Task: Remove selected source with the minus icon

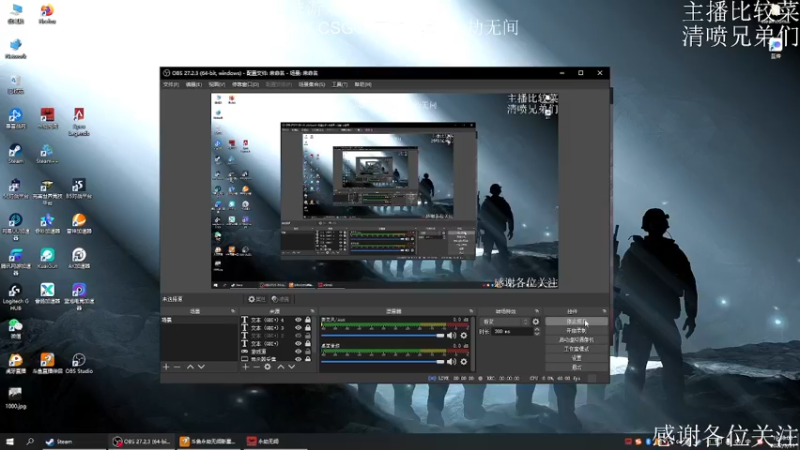Action: tap(257, 367)
